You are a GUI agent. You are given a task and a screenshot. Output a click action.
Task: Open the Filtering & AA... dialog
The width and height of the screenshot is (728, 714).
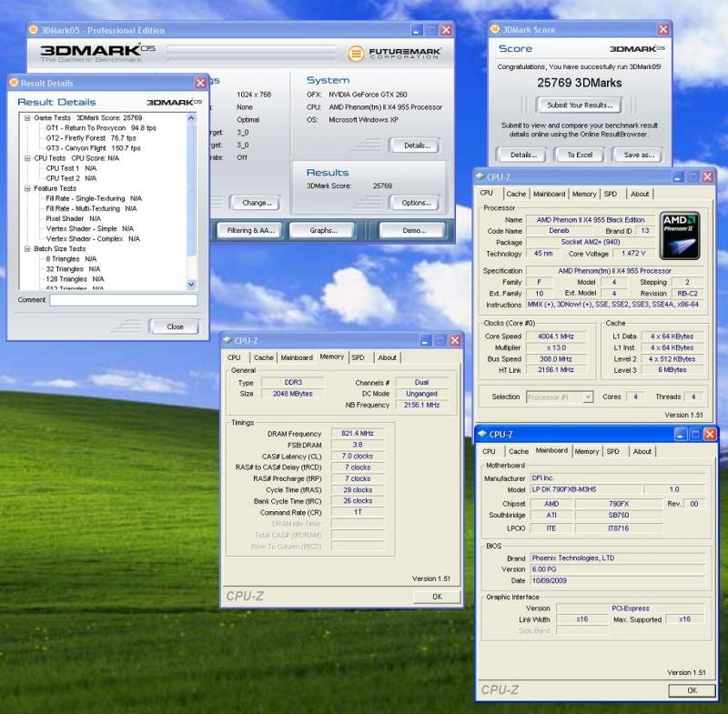[251, 231]
